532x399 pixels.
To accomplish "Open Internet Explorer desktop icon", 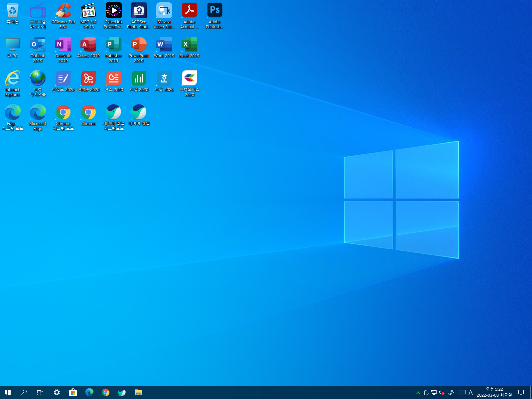I will [x=13, y=84].
